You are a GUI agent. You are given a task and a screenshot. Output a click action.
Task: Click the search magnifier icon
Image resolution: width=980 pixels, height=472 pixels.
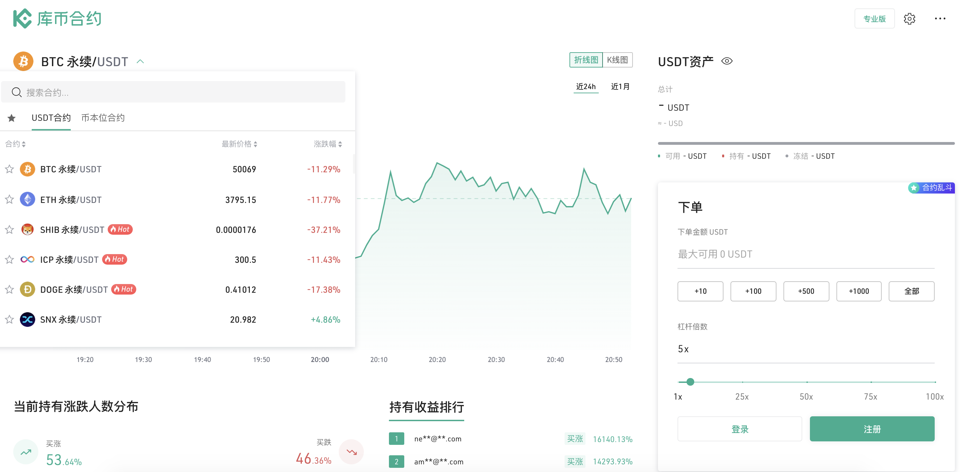coord(16,92)
